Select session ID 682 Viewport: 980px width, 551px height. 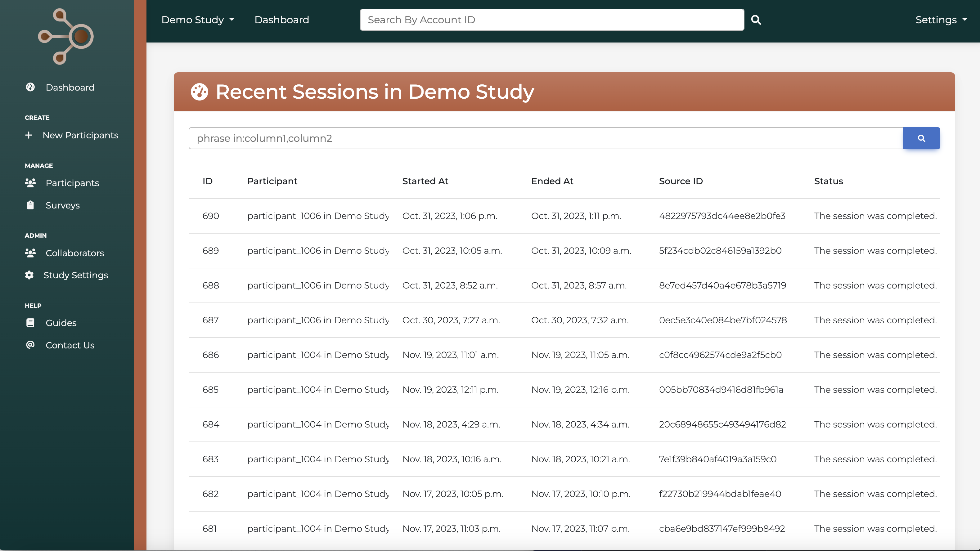pos(210,494)
